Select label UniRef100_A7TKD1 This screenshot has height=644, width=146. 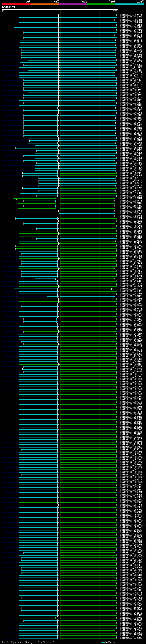tap(131, 578)
